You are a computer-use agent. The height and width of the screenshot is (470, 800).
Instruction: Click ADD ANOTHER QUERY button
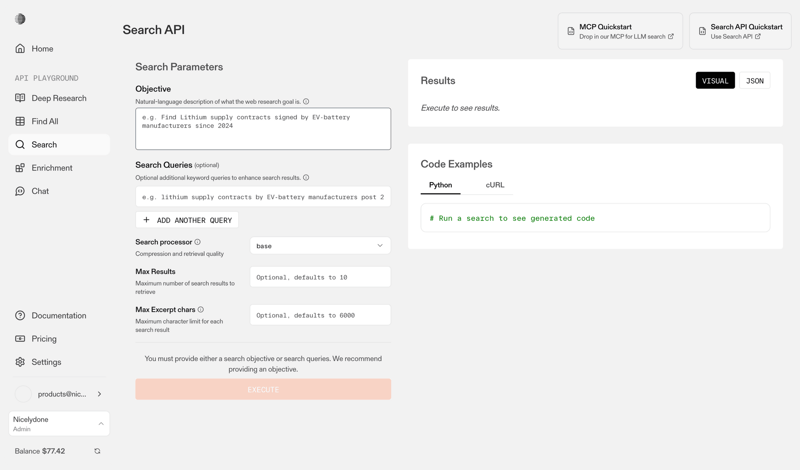[187, 220]
